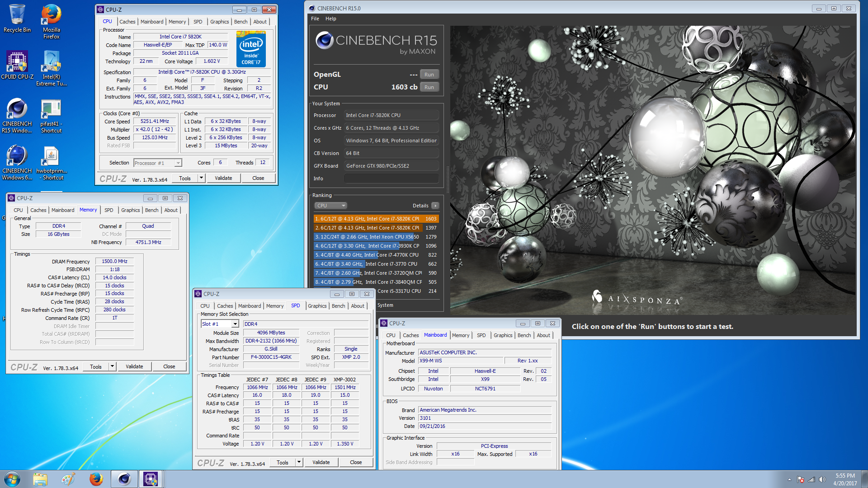Viewport: 868px width, 488px height.
Task: Open CINEBENCH Windows 64 desktop shortcut
Action: [17, 162]
